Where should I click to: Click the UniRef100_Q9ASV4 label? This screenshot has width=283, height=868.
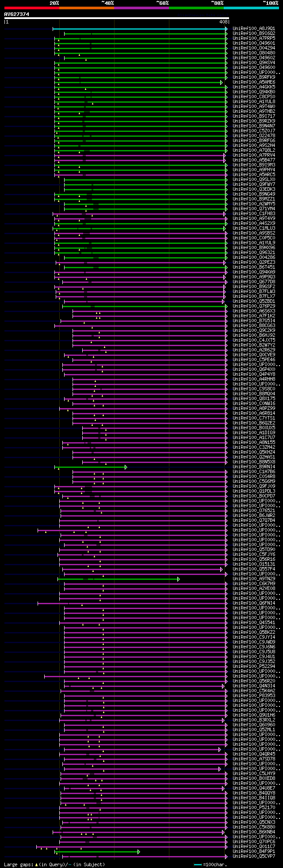point(254,63)
